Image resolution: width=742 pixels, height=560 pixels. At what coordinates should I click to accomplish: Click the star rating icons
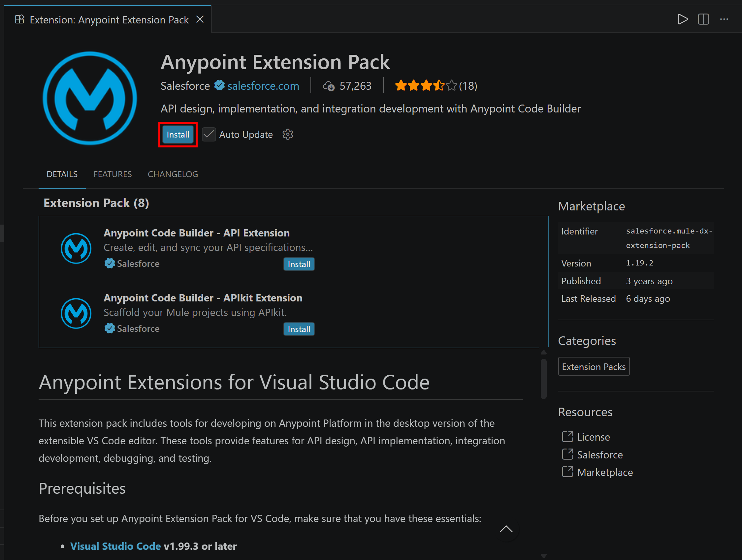[x=426, y=85]
